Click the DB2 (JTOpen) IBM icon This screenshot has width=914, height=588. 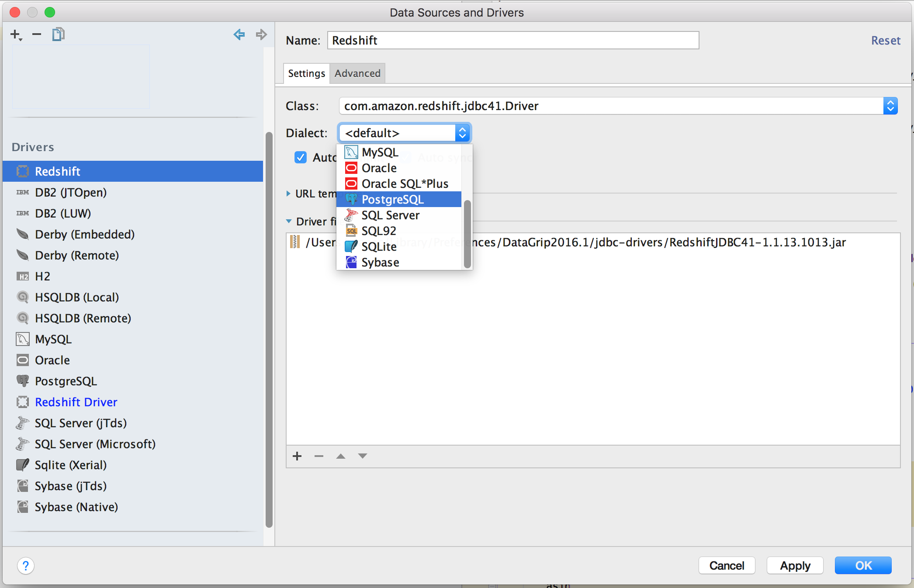tap(23, 192)
